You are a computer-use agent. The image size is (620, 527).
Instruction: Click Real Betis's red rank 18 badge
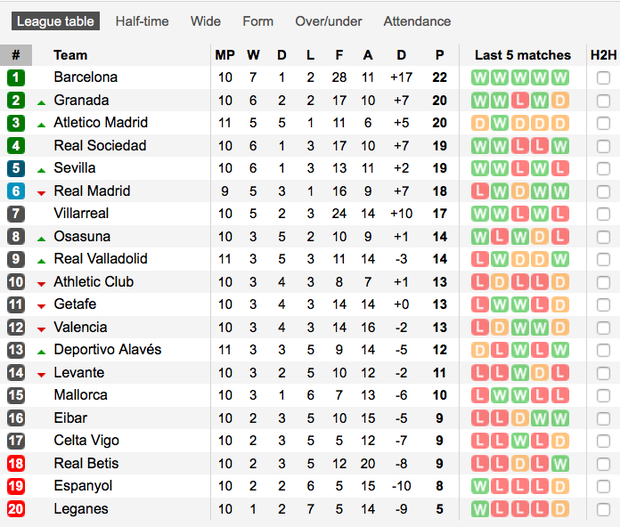point(16,463)
